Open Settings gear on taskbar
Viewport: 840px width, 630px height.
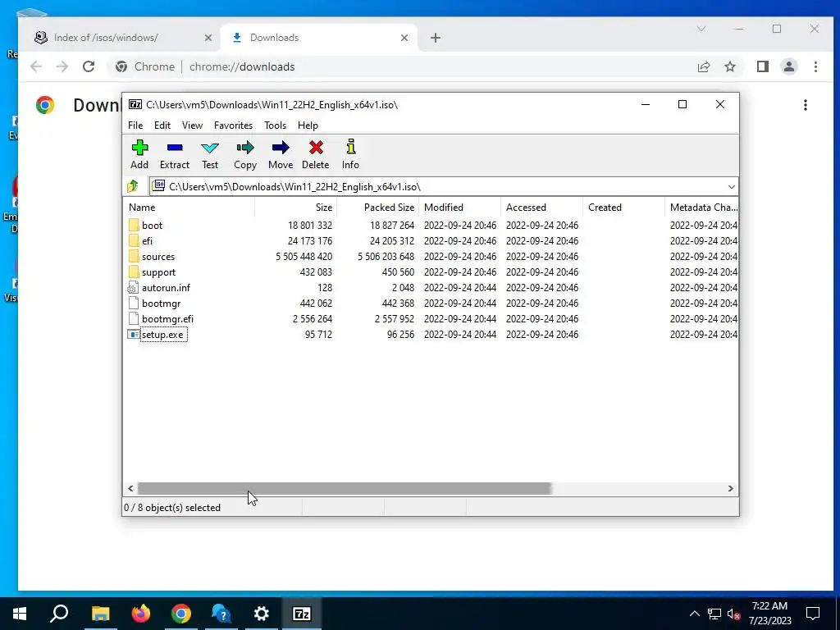pos(262,614)
